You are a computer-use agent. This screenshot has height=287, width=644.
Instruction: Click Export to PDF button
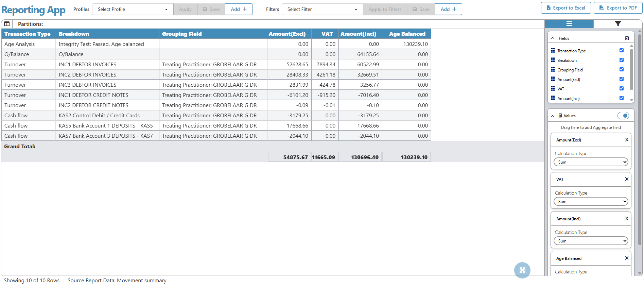618,8
